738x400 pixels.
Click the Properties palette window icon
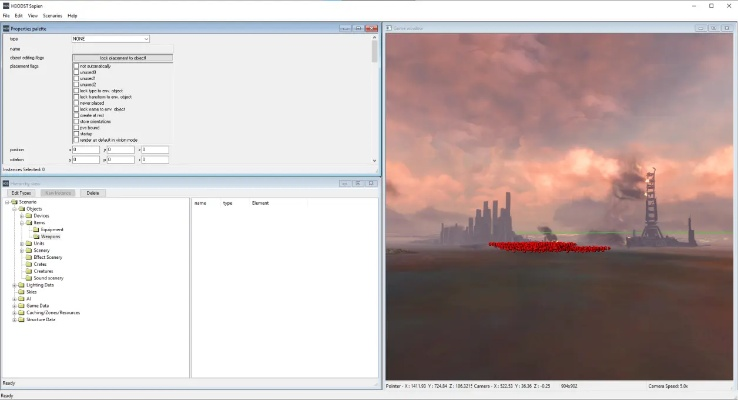click(6, 28)
